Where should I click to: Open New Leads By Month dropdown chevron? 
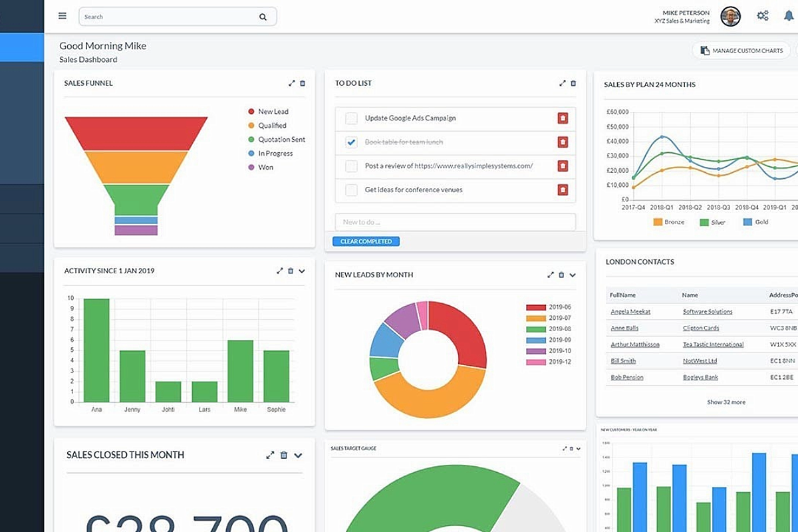point(573,275)
